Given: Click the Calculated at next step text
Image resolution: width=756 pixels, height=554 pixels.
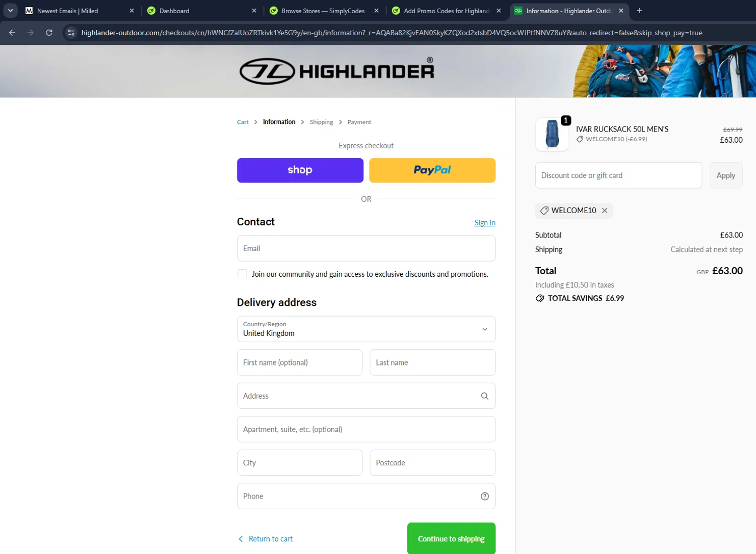Looking at the screenshot, I should click(706, 250).
